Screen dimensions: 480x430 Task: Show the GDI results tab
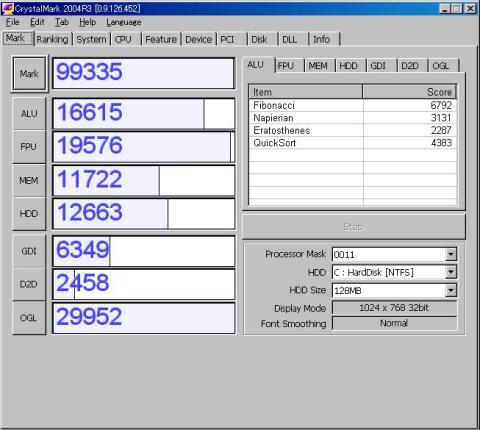click(382, 66)
